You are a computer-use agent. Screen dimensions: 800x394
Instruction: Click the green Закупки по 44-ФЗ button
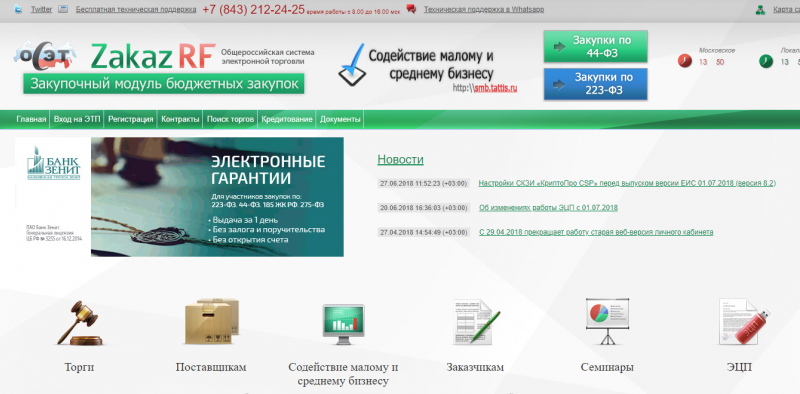point(595,46)
